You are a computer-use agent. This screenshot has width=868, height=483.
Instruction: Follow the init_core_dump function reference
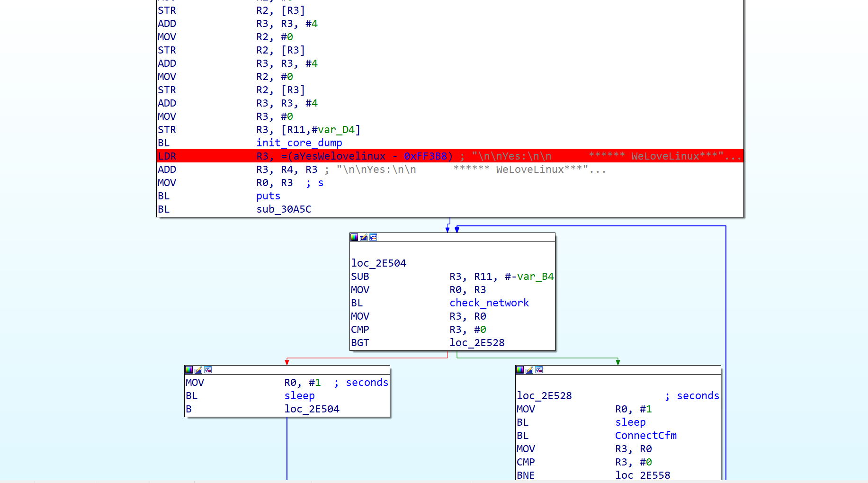point(299,143)
